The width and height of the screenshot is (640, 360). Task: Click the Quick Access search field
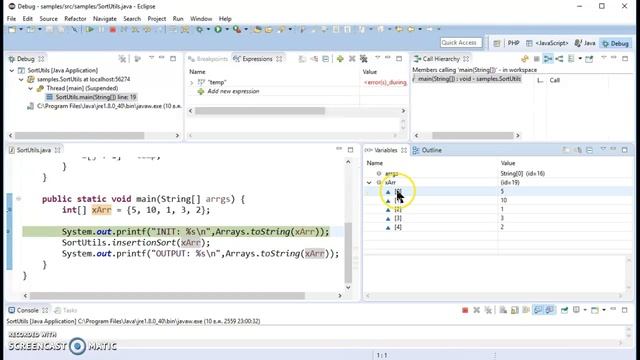(x=461, y=42)
